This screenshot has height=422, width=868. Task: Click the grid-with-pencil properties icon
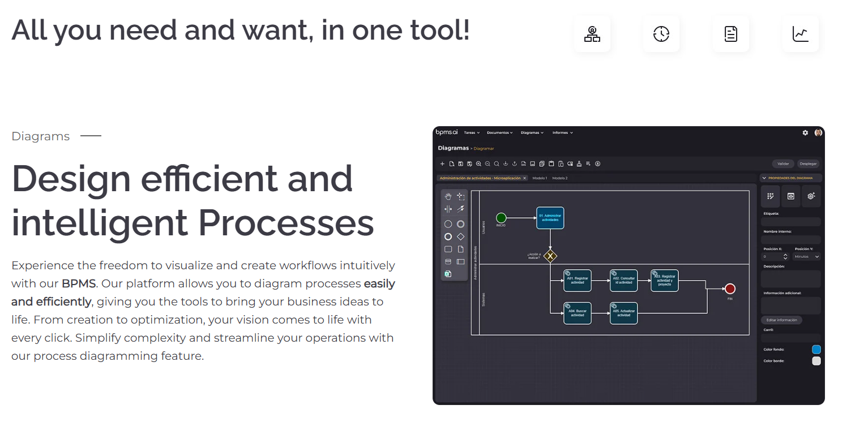(771, 196)
